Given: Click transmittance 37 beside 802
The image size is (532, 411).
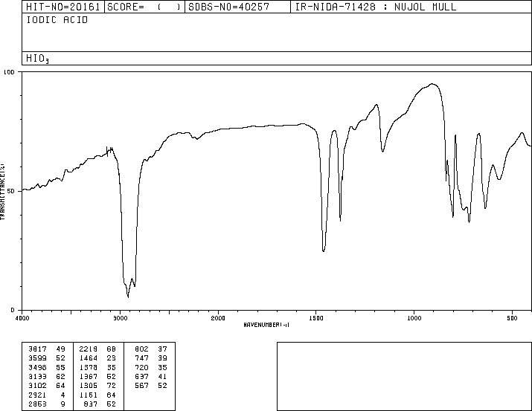Looking at the screenshot, I should pos(162,349).
